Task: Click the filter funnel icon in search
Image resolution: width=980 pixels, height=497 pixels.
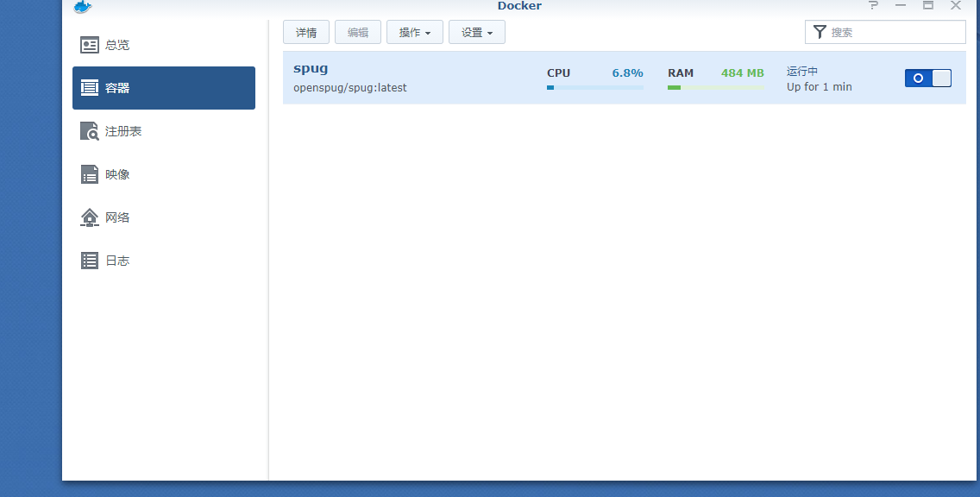Action: click(820, 32)
